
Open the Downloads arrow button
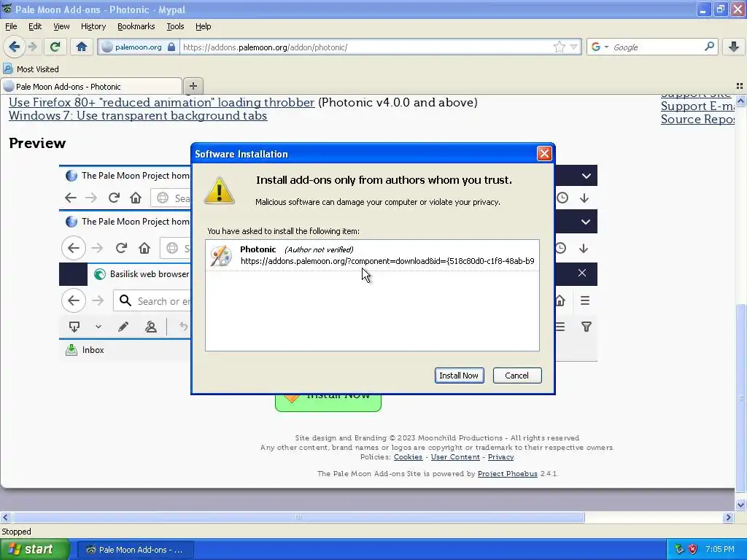(734, 46)
